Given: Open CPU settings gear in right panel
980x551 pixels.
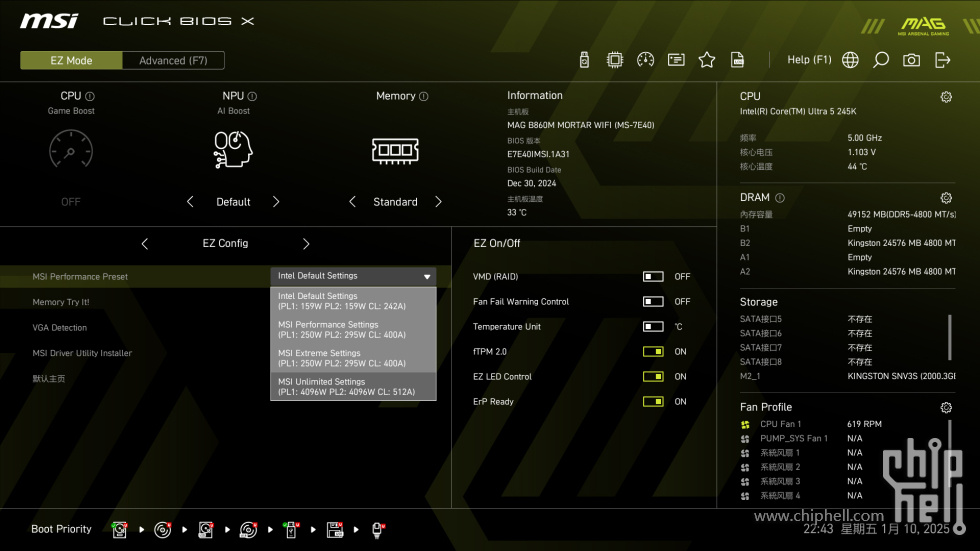Looking at the screenshot, I should [x=946, y=97].
